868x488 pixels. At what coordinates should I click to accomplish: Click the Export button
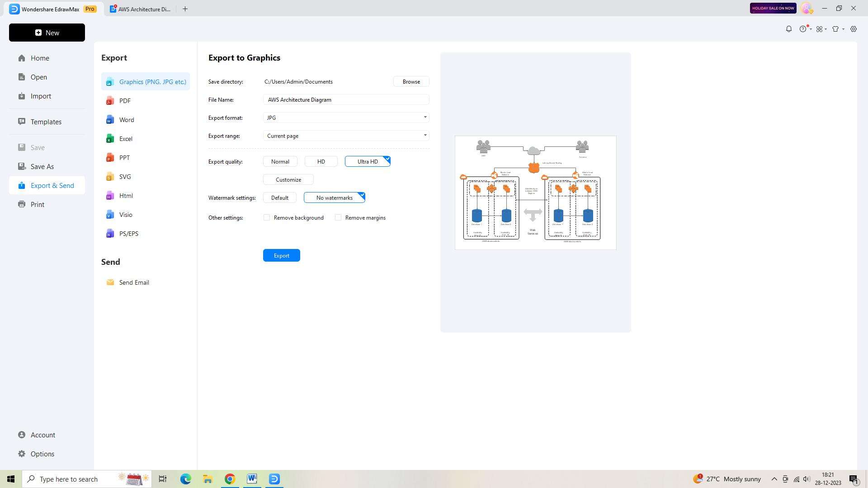[x=281, y=255]
